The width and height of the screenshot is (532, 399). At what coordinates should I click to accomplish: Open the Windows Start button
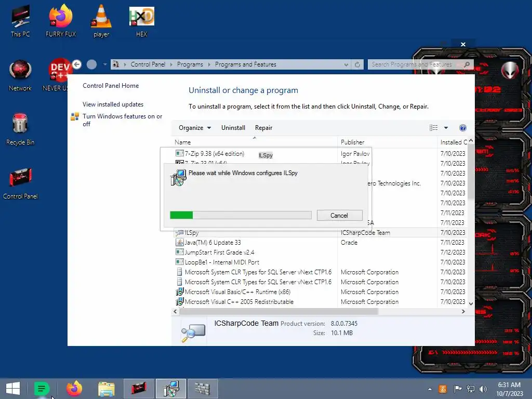[x=13, y=389]
